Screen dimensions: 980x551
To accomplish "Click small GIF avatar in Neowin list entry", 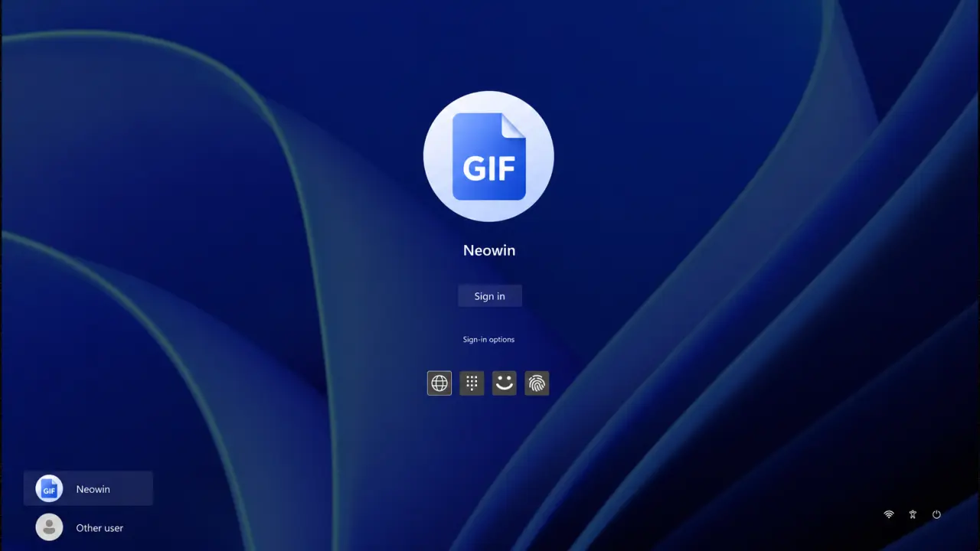I will tap(49, 488).
